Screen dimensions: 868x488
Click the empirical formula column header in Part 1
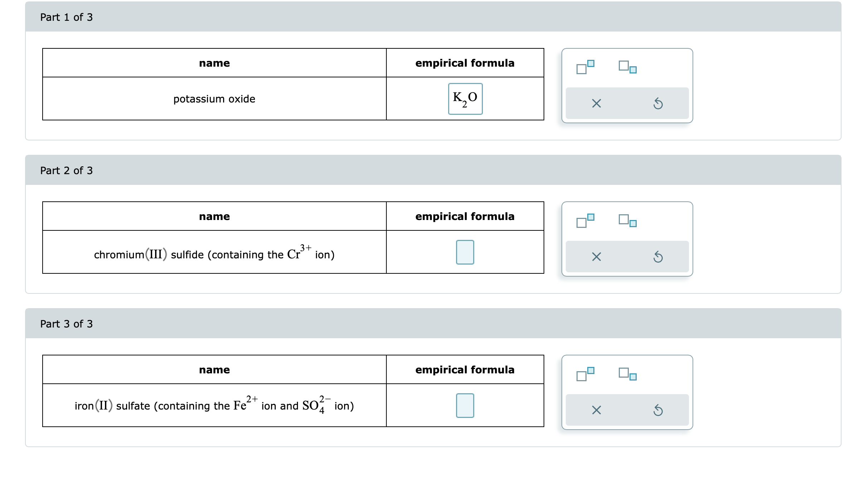pos(464,63)
